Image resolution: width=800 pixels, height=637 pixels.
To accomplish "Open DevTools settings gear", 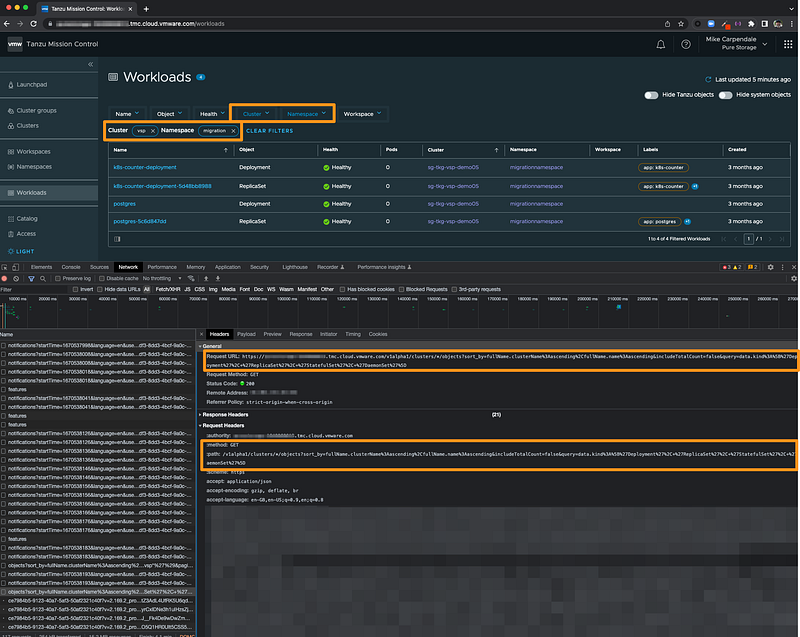I will coord(770,267).
